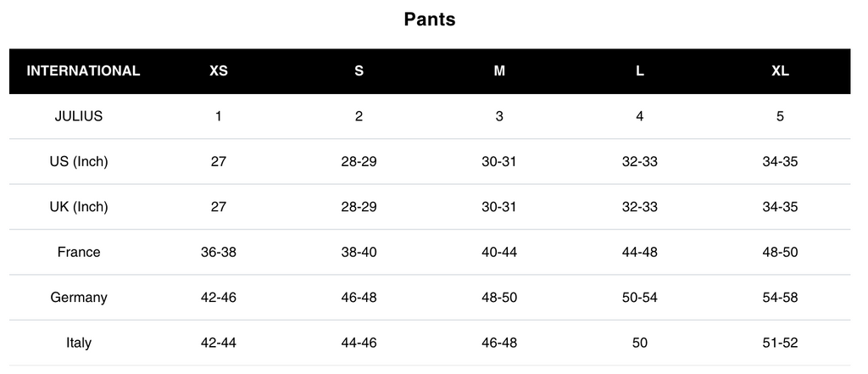This screenshot has width=868, height=374.
Task: Select the M column header
Action: 499,71
